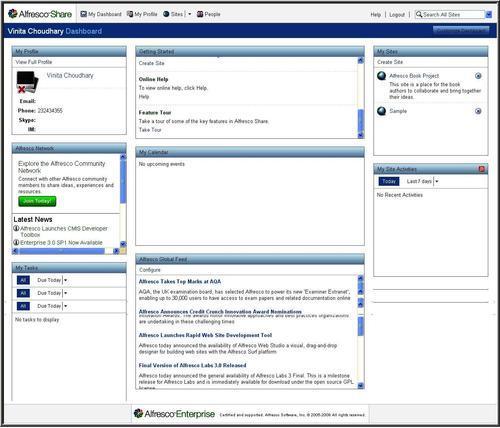Open Alfresco Launches Rapid Web Site Development Tool article

click(205, 335)
